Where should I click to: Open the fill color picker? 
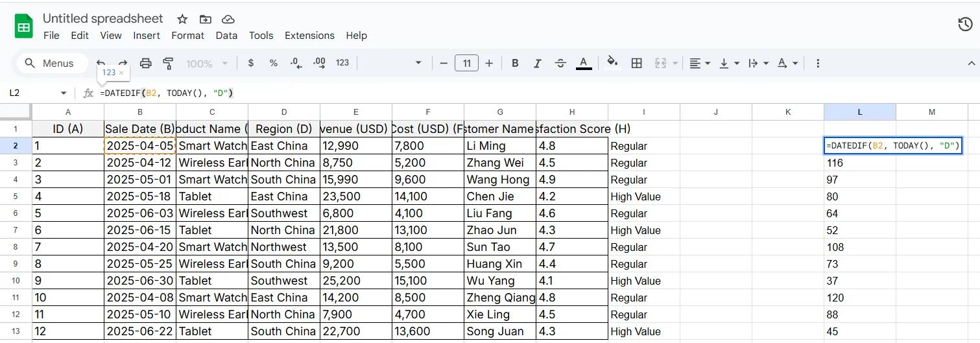(612, 63)
